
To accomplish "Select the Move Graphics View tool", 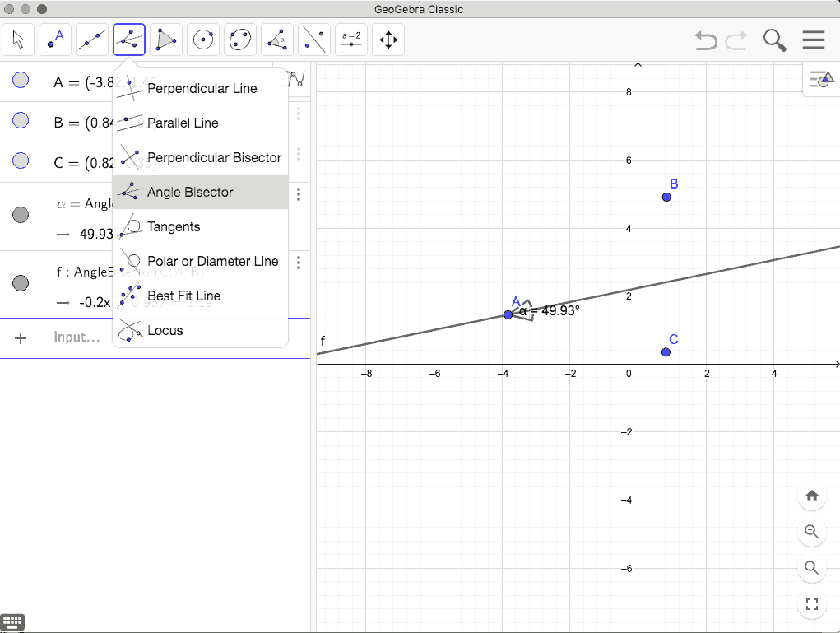I will 388,40.
